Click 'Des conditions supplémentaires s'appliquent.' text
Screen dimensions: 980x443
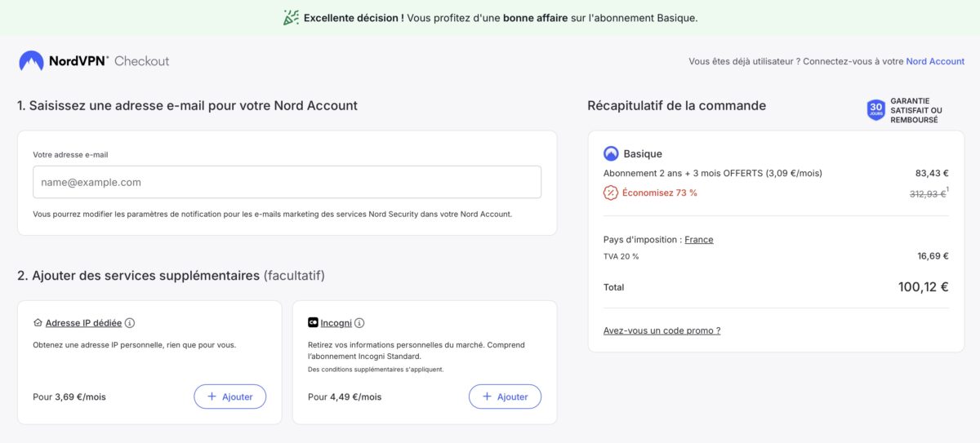(x=376, y=370)
